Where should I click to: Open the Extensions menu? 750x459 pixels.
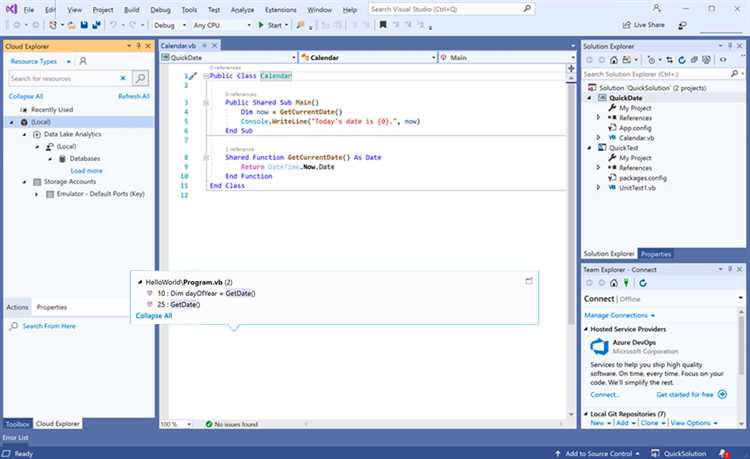pyautogui.click(x=281, y=9)
